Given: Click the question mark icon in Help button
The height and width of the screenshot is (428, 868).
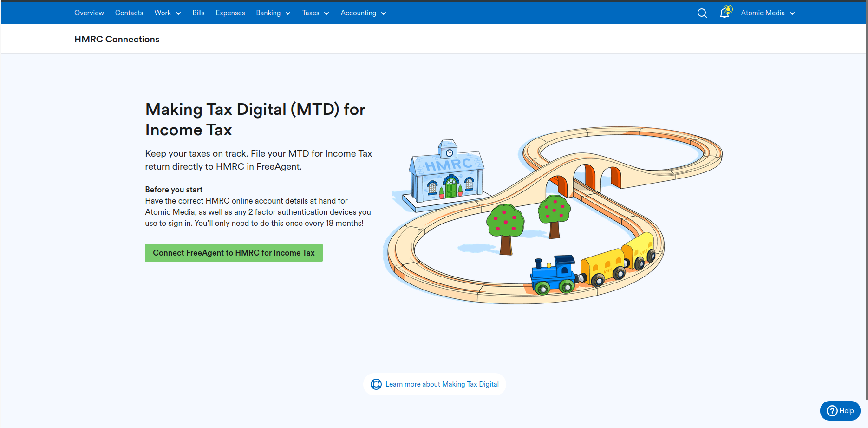Looking at the screenshot, I should point(831,411).
